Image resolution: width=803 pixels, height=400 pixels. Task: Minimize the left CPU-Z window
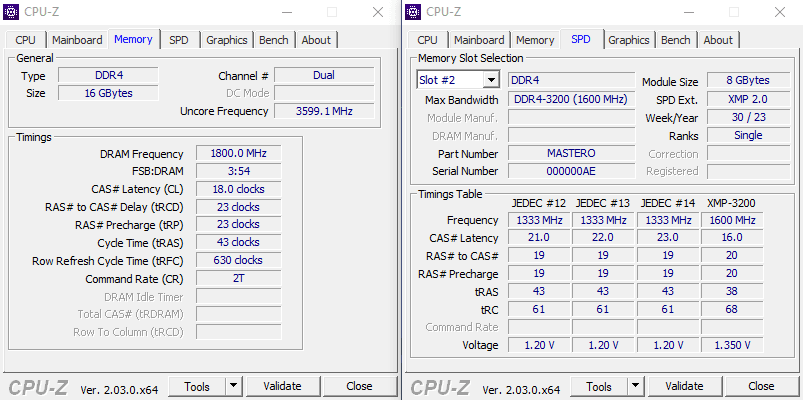[x=288, y=12]
